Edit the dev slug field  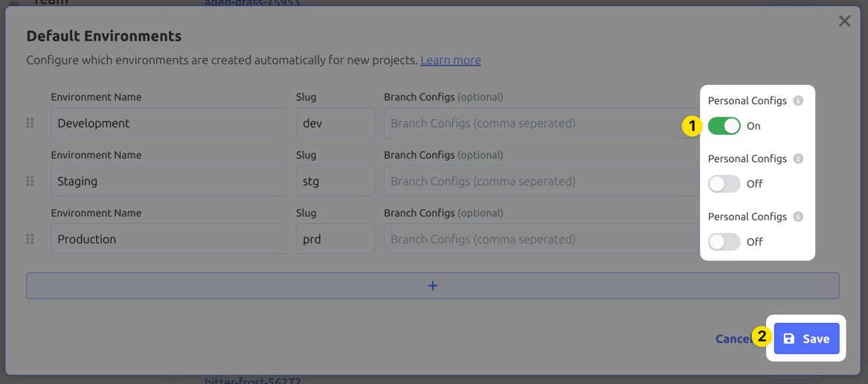335,123
